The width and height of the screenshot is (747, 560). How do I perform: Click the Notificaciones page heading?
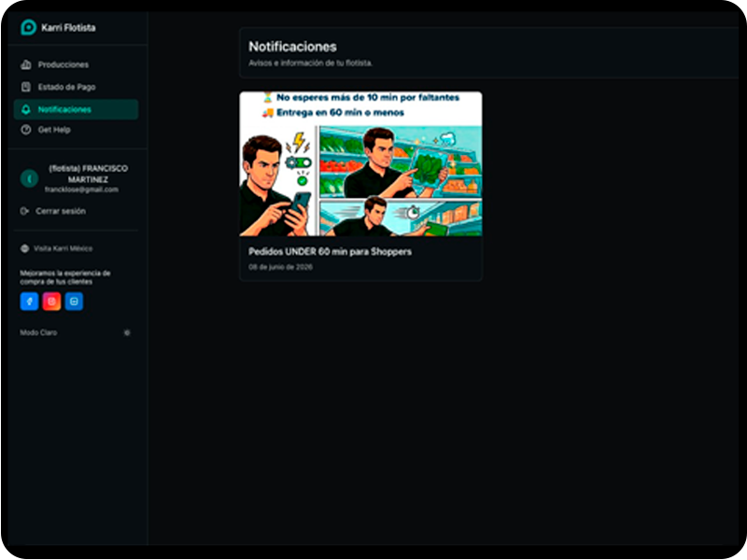coord(292,47)
